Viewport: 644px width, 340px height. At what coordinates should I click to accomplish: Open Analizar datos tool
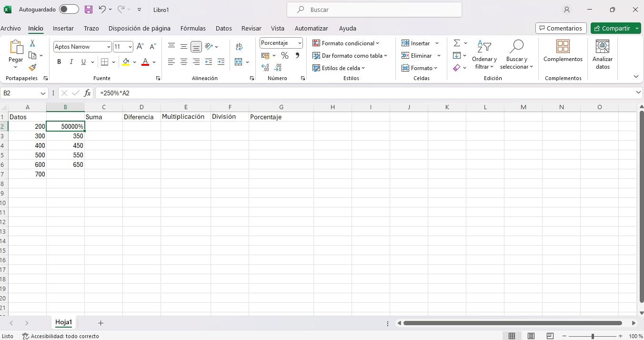(x=603, y=55)
